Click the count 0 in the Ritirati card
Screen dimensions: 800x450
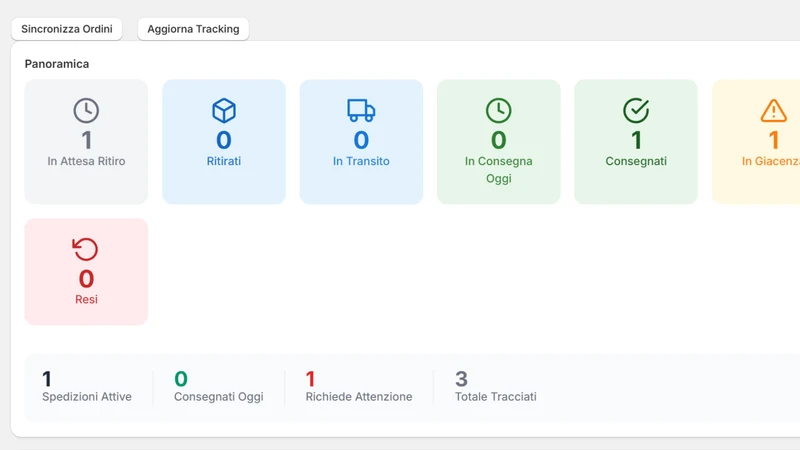(224, 140)
